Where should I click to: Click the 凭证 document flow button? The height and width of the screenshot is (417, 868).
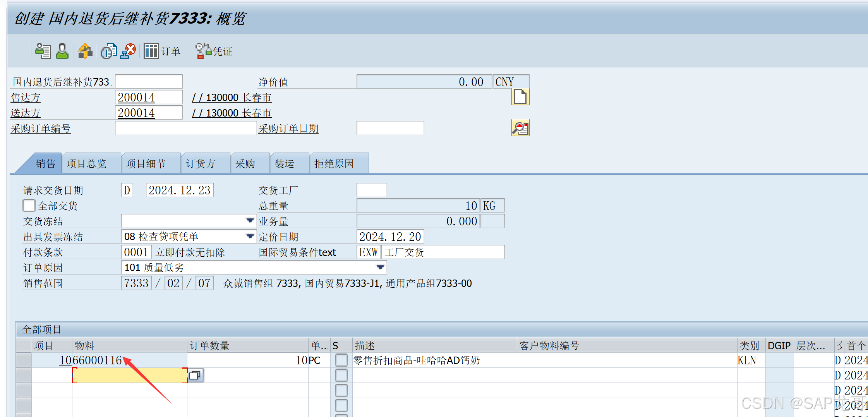[x=214, y=51]
